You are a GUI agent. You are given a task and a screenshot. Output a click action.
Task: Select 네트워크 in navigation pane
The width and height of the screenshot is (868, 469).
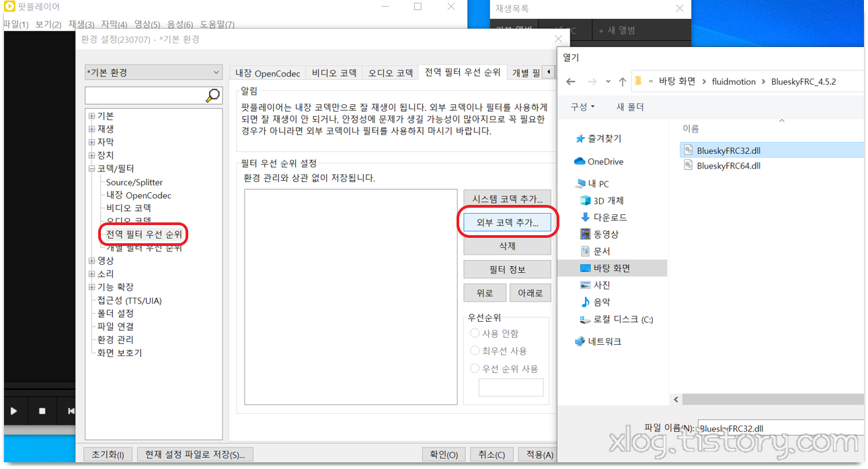coord(598,341)
